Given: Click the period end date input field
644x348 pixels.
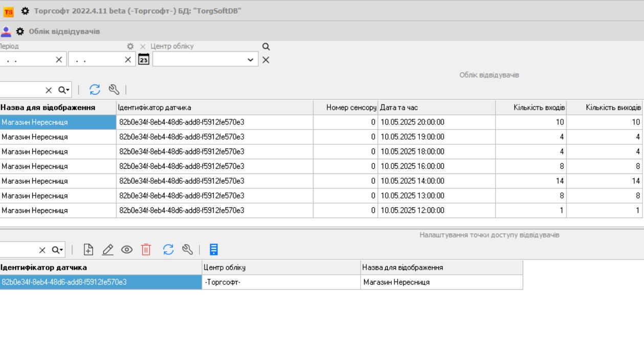Looking at the screenshot, I should (x=96, y=59).
